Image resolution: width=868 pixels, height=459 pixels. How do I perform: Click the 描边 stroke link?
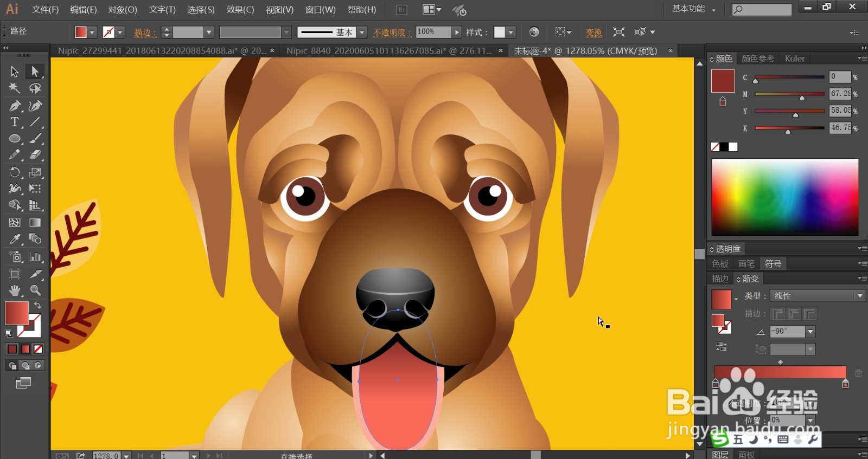click(x=145, y=33)
